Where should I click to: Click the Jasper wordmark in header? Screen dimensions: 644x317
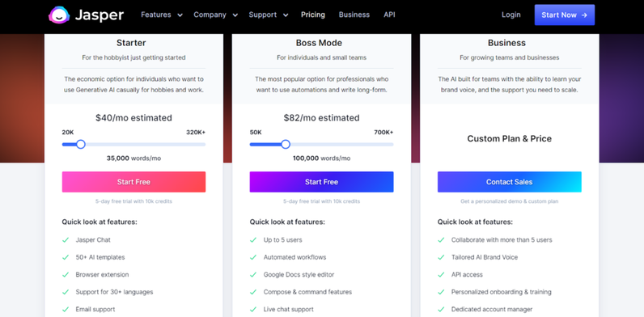(99, 15)
